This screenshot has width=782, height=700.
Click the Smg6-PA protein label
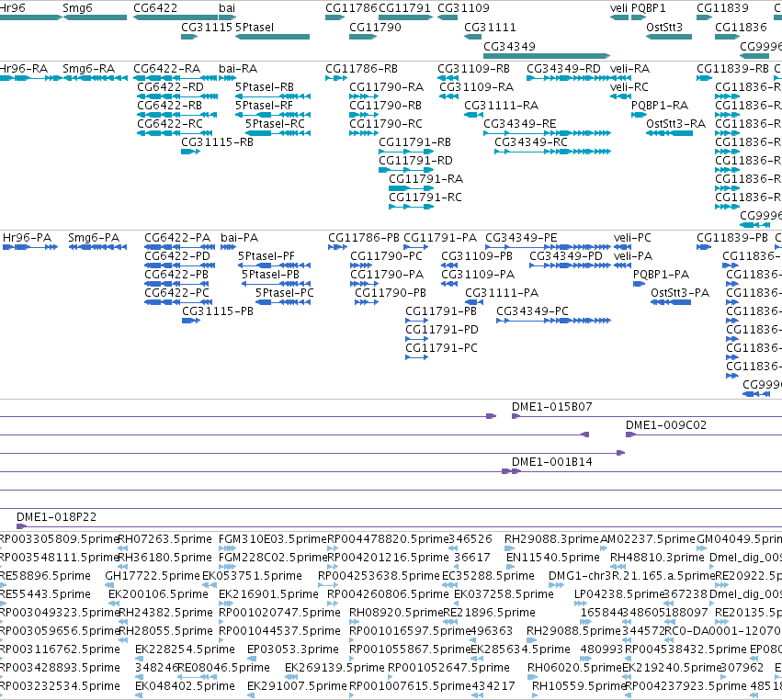point(94,238)
